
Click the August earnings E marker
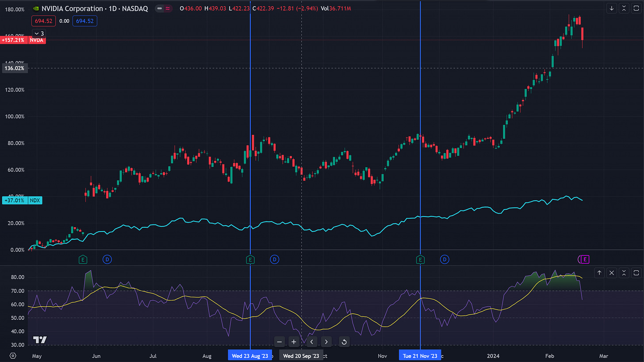250,259
